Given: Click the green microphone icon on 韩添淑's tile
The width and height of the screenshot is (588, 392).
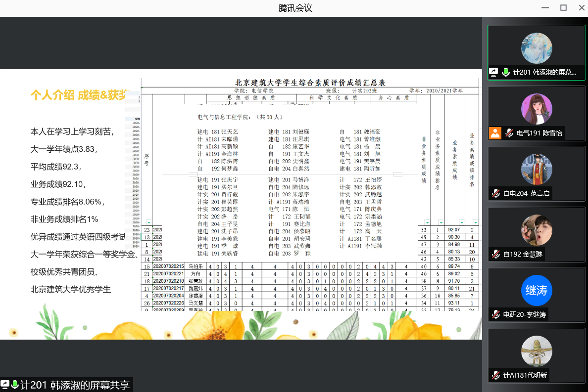Looking at the screenshot, I should point(505,72).
